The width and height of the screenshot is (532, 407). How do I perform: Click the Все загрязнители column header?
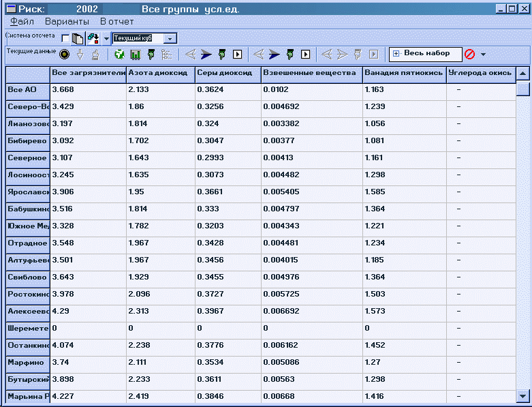89,75
